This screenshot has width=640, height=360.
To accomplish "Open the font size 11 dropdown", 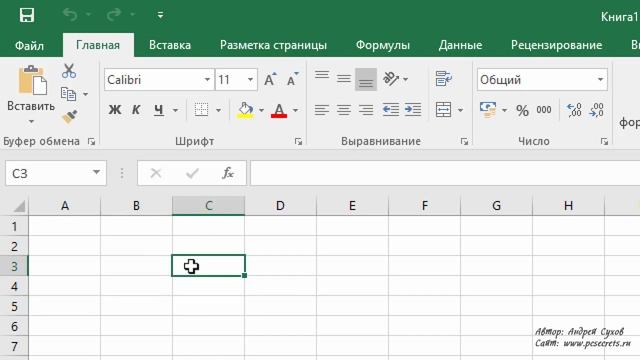I will point(250,80).
